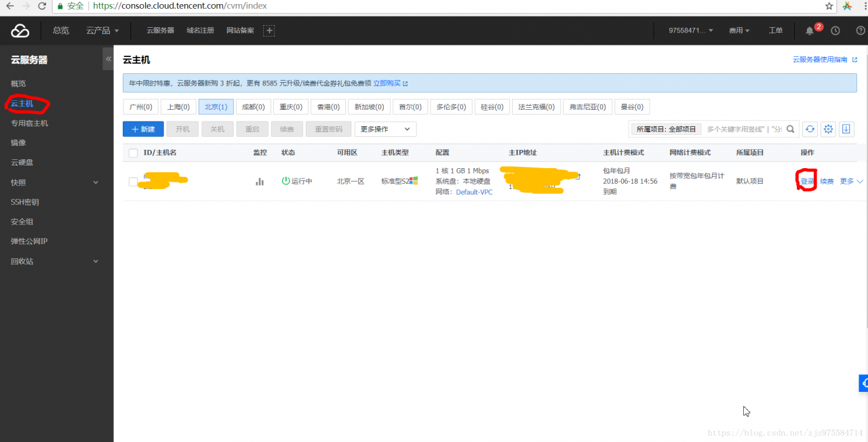Select 云硬盘 in the sidebar
The image size is (868, 442).
point(22,163)
